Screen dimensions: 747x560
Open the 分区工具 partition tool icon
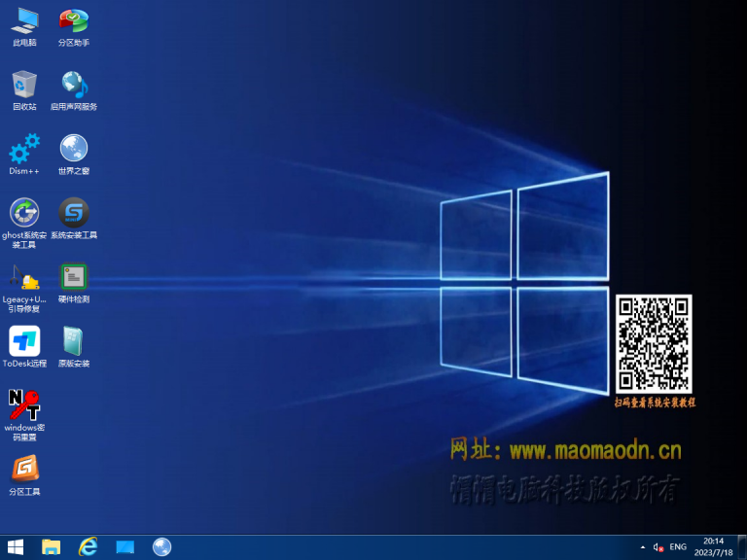coord(24,475)
